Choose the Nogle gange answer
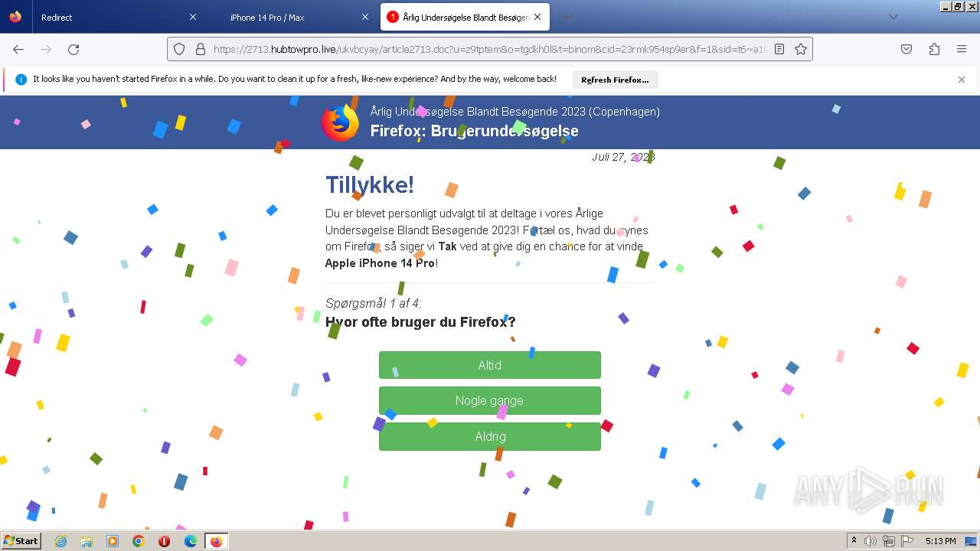This screenshot has height=551, width=980. [490, 400]
